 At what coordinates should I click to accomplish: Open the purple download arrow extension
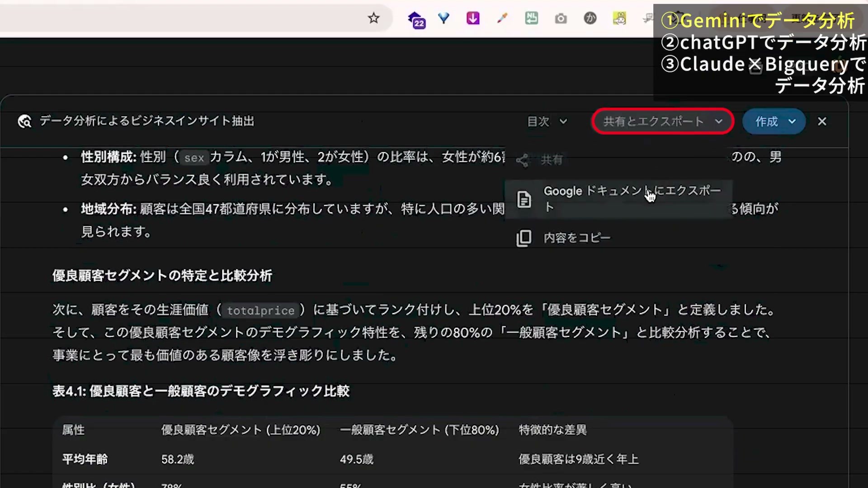pyautogui.click(x=473, y=18)
